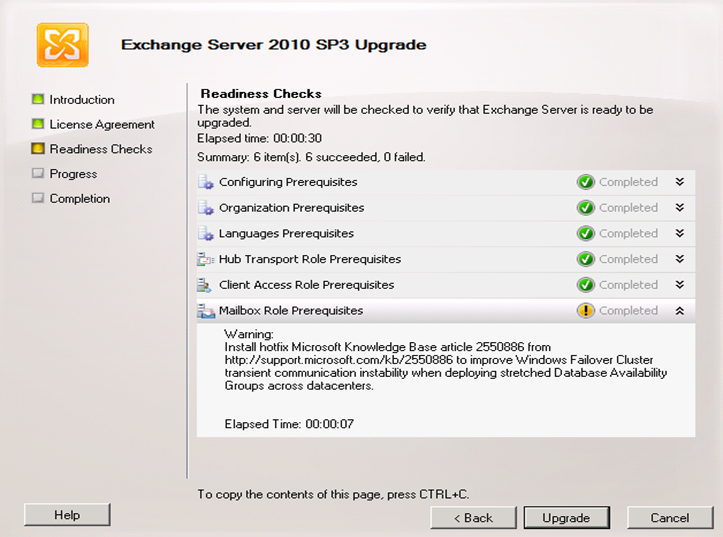723x537 pixels.
Task: Click the Mailbox Role Prerequisites icon
Action: pos(206,311)
